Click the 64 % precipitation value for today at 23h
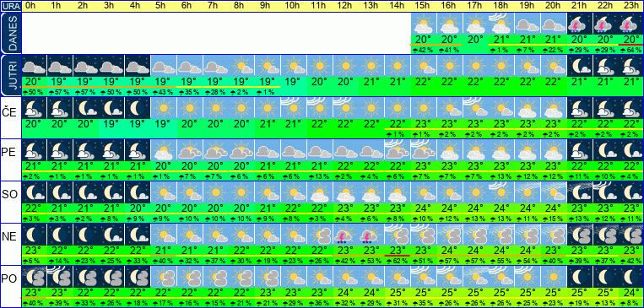This screenshot has height=308, width=644. [631, 50]
